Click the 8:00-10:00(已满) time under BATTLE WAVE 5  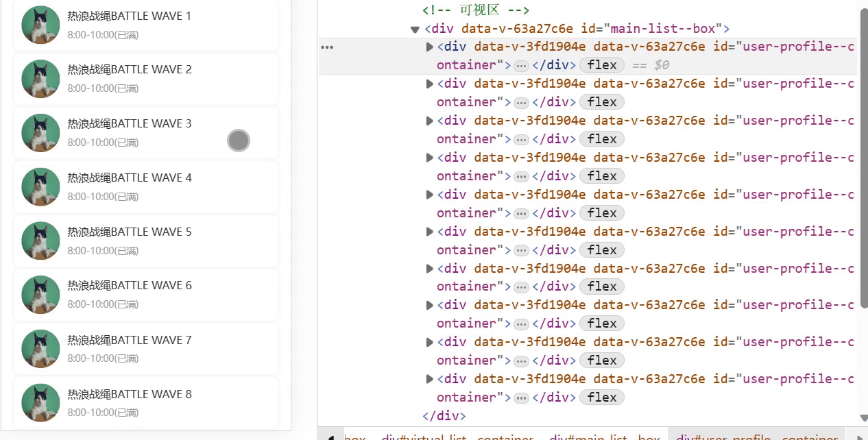103,251
